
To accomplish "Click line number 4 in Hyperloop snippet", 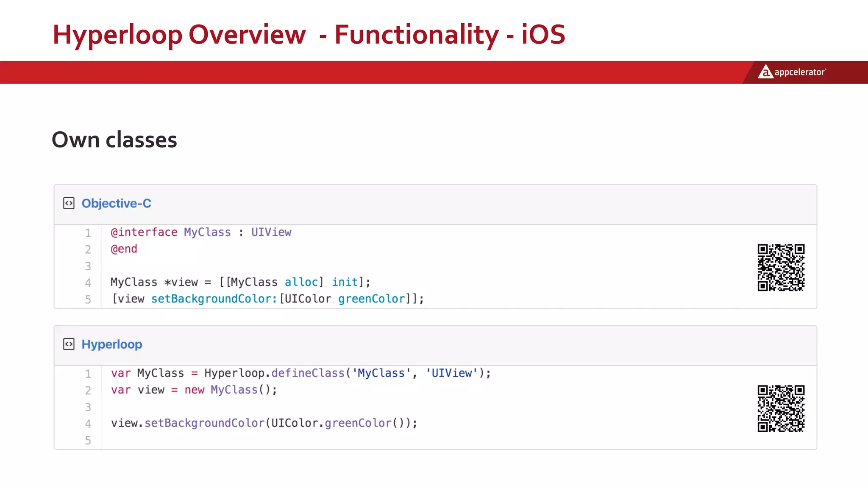I will pos(88,424).
